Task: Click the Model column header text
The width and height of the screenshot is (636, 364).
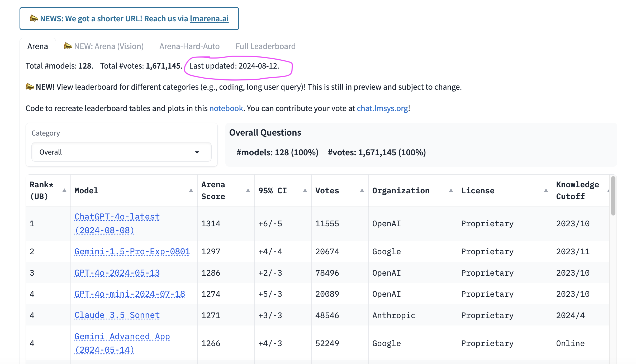Action: click(86, 190)
